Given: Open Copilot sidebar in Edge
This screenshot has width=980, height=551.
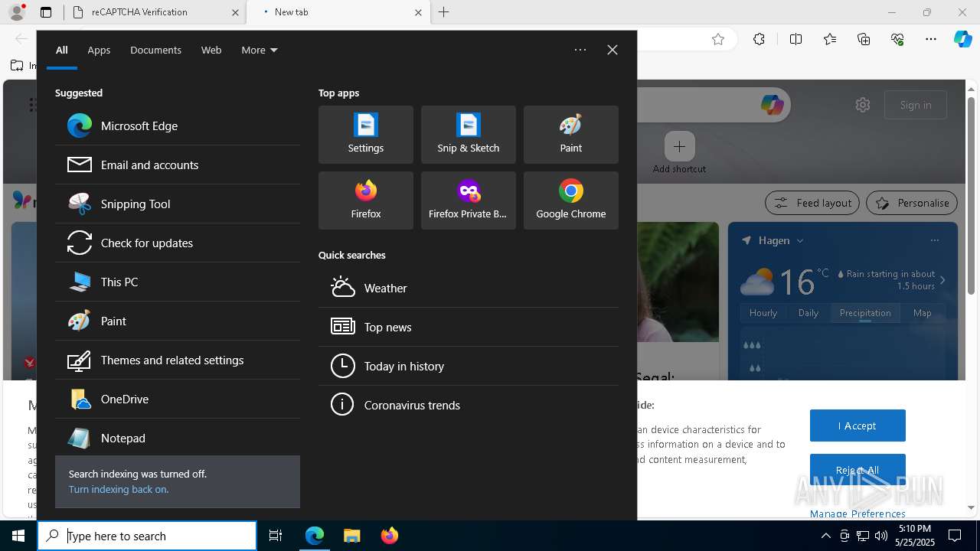Looking at the screenshot, I should tap(963, 40).
